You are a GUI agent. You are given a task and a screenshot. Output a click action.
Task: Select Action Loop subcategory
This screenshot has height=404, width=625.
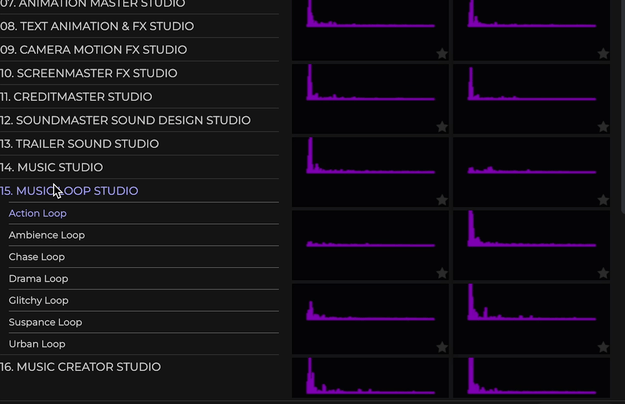pos(37,214)
